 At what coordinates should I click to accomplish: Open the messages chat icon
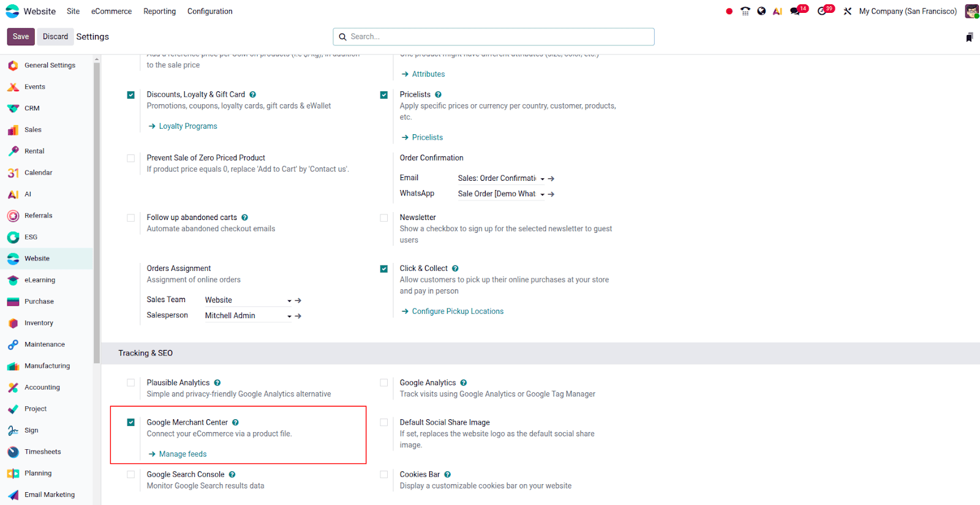click(795, 11)
